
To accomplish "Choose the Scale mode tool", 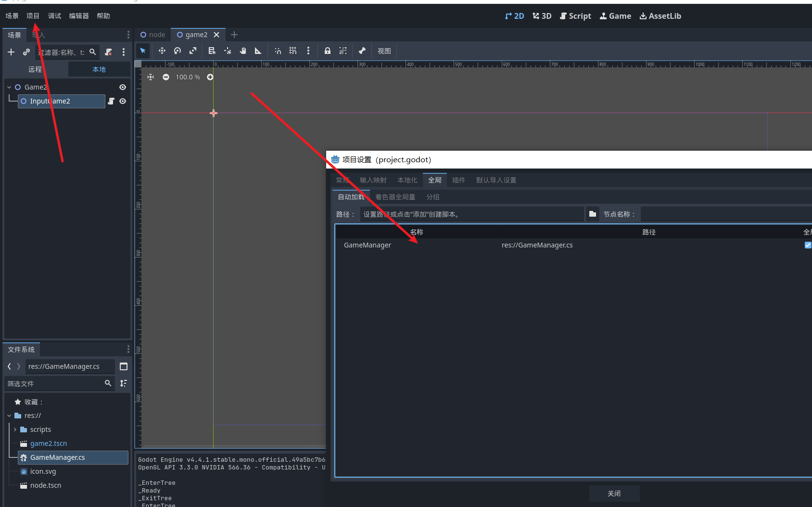I will click(x=193, y=51).
